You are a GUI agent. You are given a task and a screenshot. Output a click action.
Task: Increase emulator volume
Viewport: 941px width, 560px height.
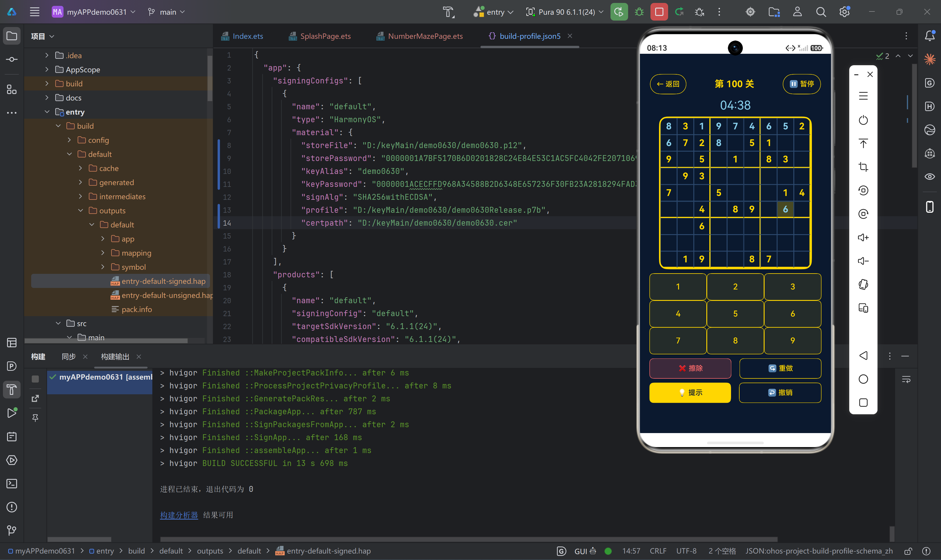(863, 237)
